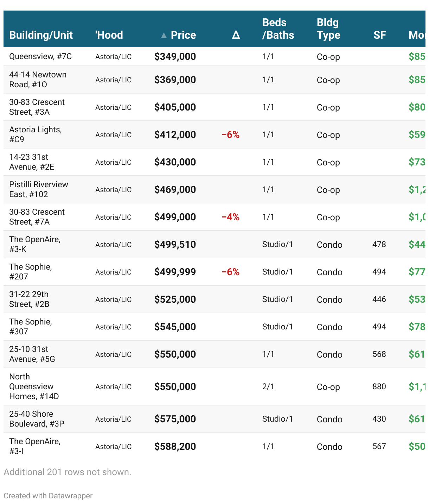Click The OpenAire, #3-K listing

(x=35, y=244)
